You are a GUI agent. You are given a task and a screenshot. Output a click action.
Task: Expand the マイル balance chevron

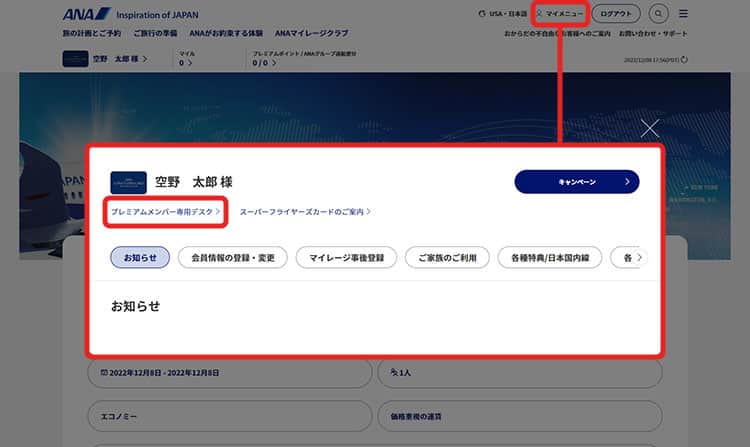point(190,63)
